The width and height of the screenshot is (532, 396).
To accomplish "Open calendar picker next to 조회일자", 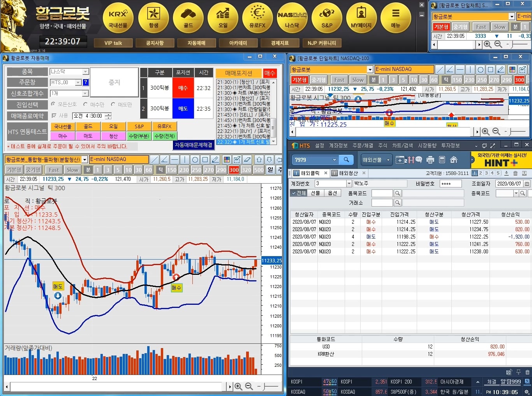I will [527, 183].
